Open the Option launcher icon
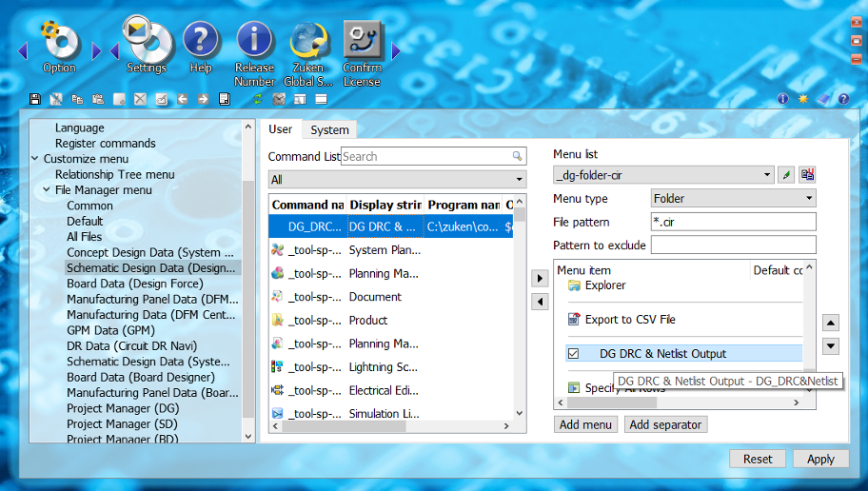This screenshot has width=868, height=491. point(59,43)
